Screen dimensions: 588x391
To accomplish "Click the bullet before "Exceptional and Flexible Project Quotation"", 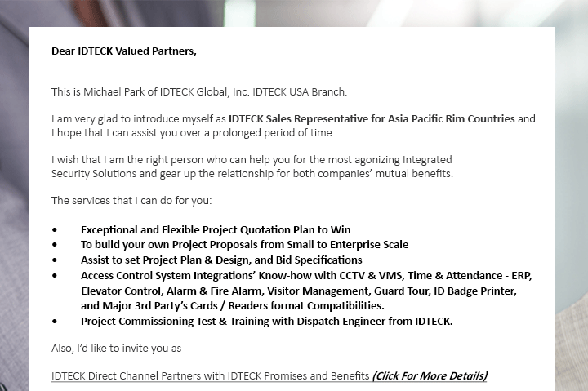I will coord(56,229).
